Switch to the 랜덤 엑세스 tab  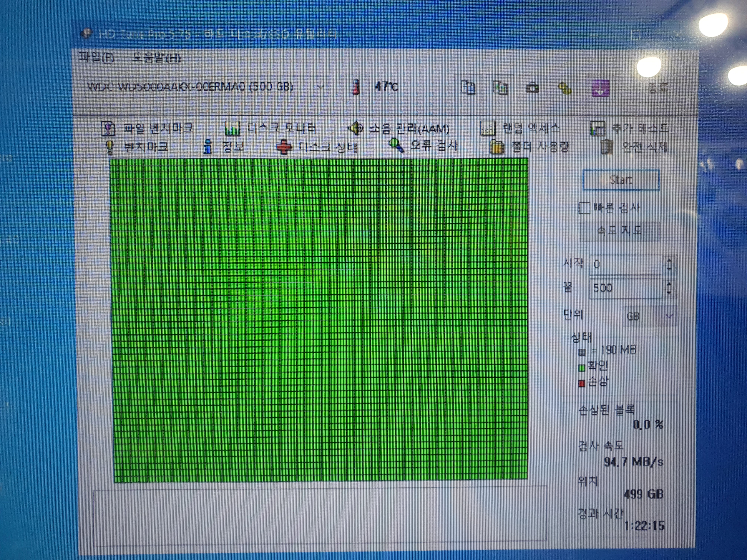coord(520,128)
